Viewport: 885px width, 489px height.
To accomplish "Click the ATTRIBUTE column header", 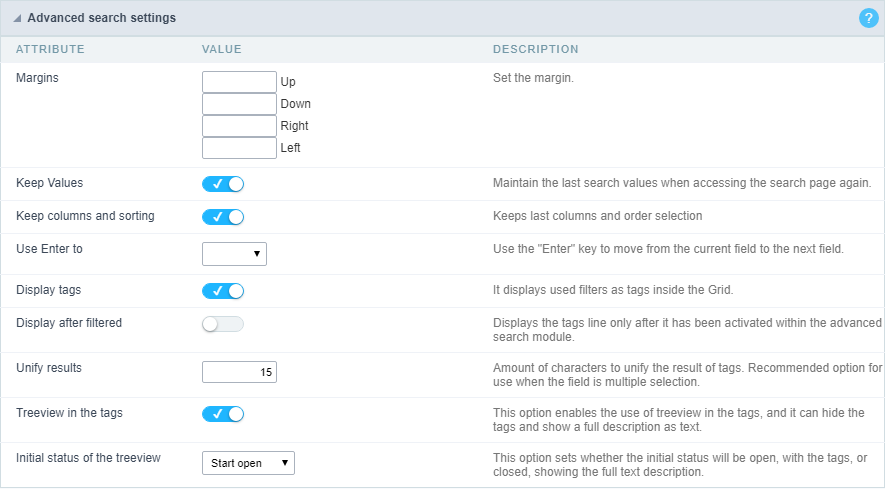I will (x=50, y=49).
